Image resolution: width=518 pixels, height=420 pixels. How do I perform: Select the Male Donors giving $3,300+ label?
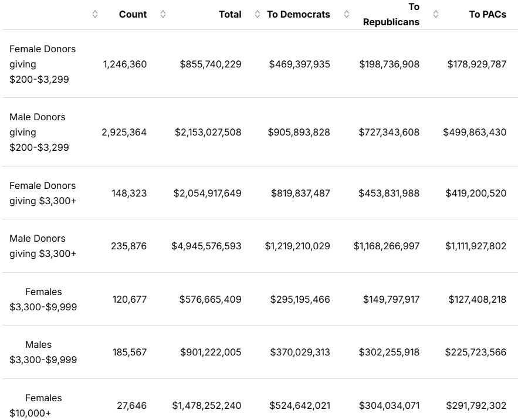tap(39, 246)
